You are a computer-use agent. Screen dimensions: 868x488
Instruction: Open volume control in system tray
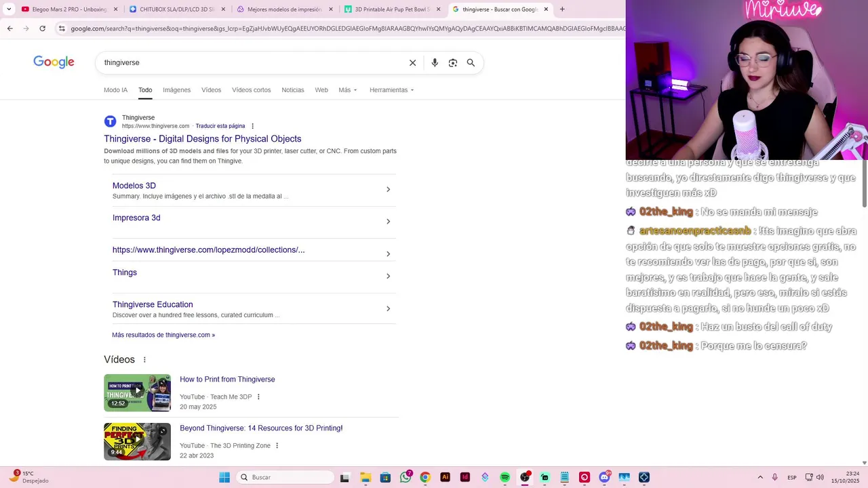coord(820,477)
